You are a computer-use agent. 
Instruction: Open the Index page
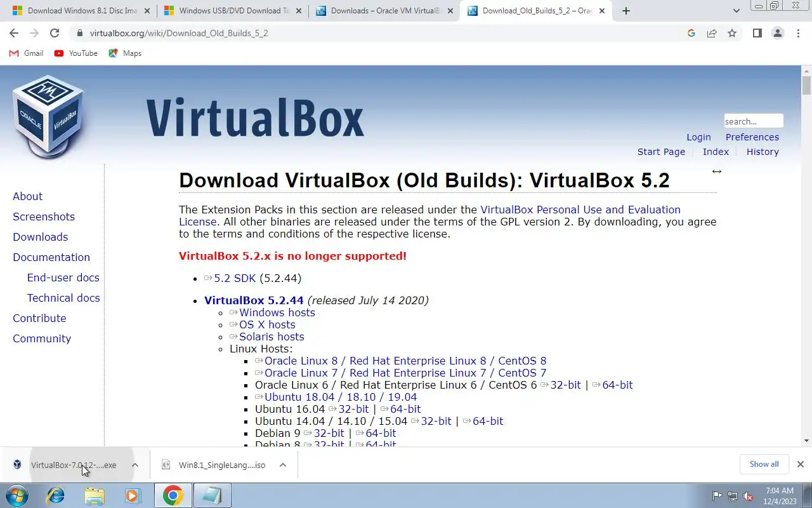716,152
